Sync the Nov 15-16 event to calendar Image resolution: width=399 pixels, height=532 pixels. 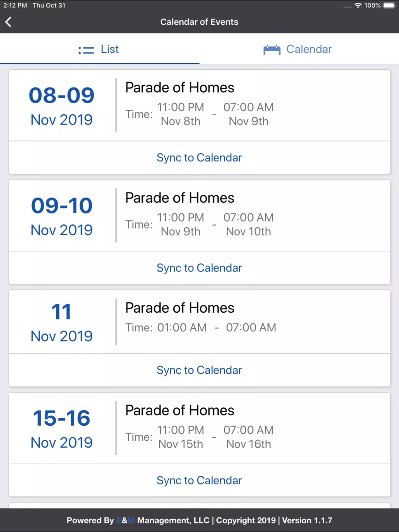(x=199, y=480)
